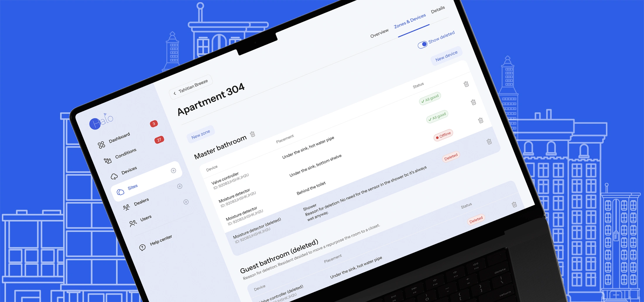Click the plus icon next to Sites

180,186
